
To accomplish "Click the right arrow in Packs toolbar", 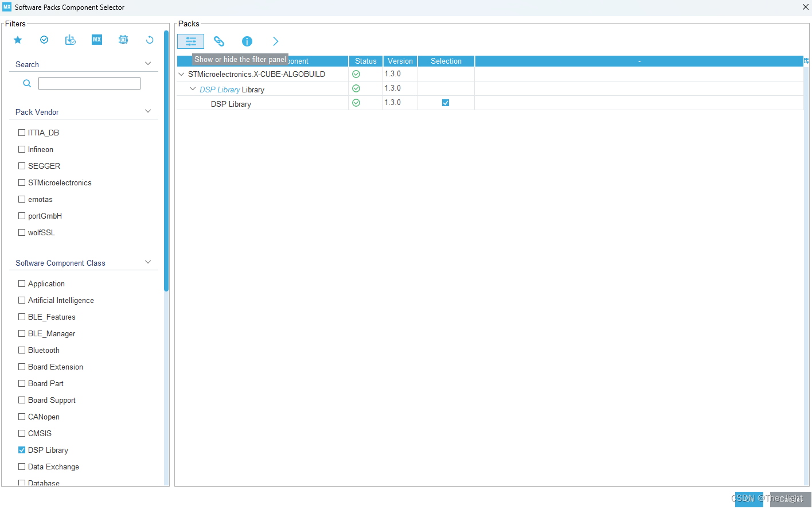I will 275,41.
